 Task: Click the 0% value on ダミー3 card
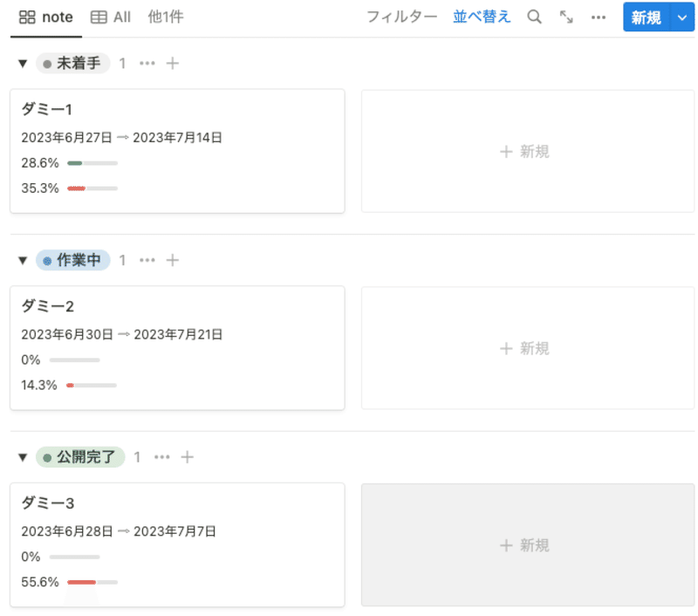[31, 557]
